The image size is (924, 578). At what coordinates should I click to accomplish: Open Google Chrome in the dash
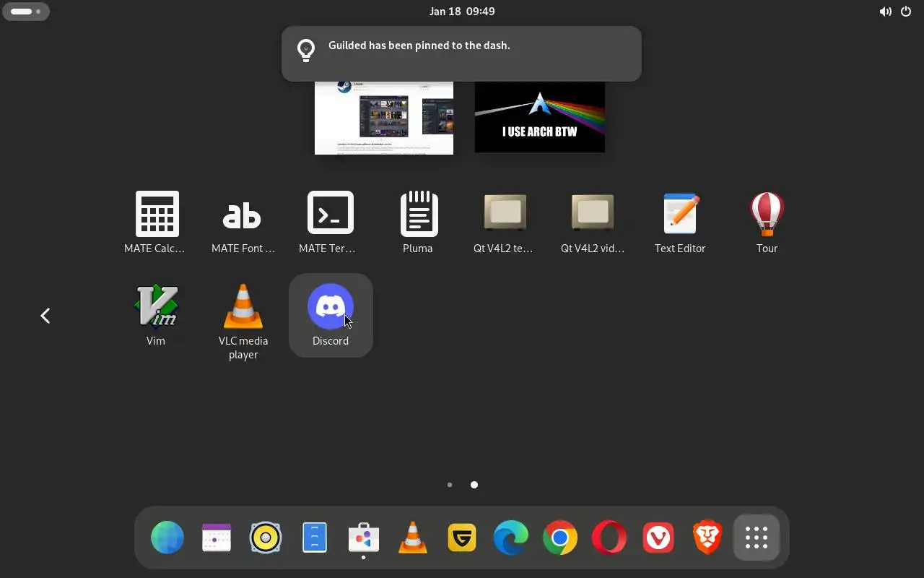(560, 538)
